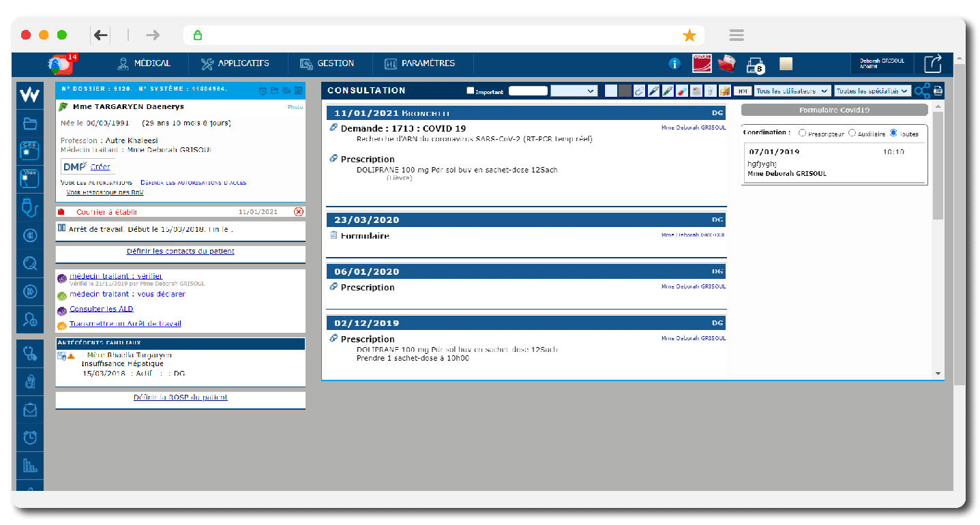The width and height of the screenshot is (980, 525).
Task: Check the Important checkbox
Action: [x=470, y=91]
